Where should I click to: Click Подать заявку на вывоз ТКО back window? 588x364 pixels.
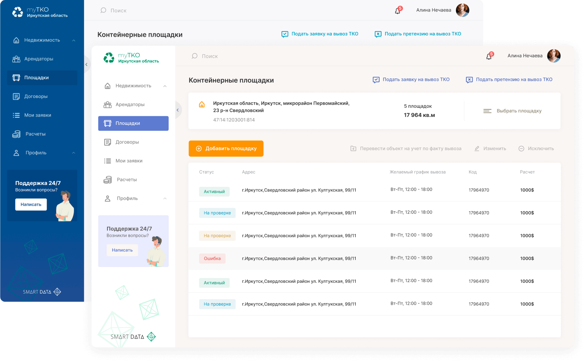point(320,34)
